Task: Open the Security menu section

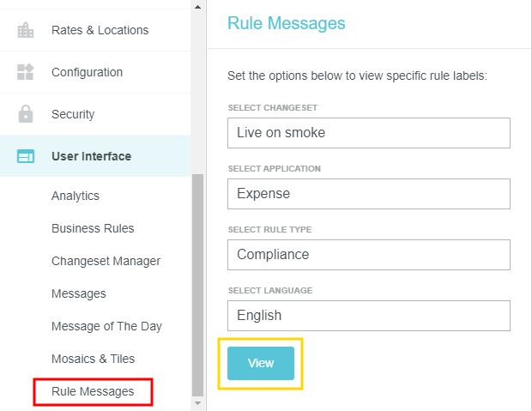Action: click(x=73, y=114)
